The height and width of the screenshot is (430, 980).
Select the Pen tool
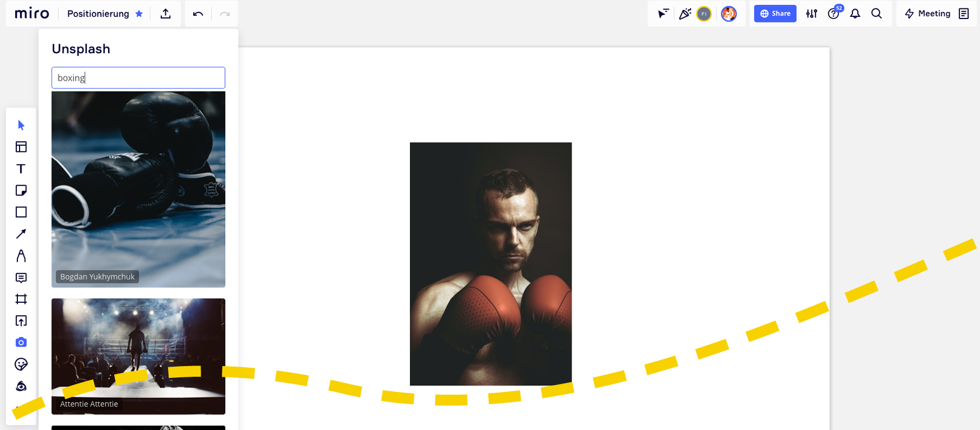21,256
